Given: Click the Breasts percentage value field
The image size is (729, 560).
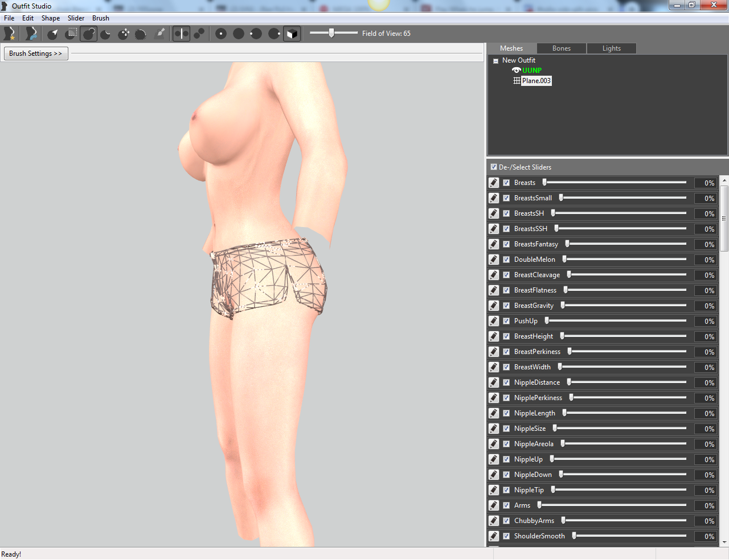Looking at the screenshot, I should coord(705,183).
